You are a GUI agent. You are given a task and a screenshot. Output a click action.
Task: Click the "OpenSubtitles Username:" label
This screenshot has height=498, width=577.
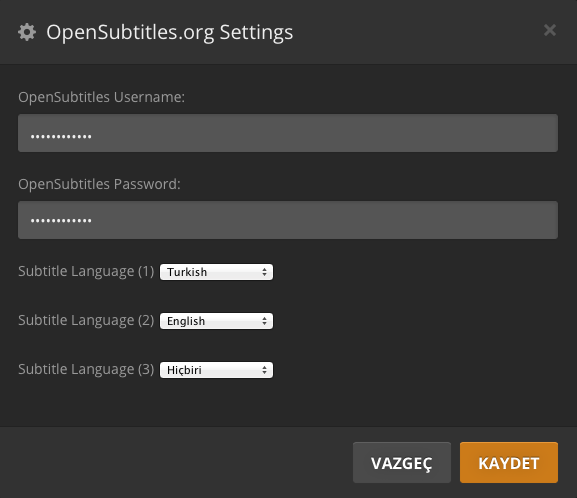pos(102,97)
